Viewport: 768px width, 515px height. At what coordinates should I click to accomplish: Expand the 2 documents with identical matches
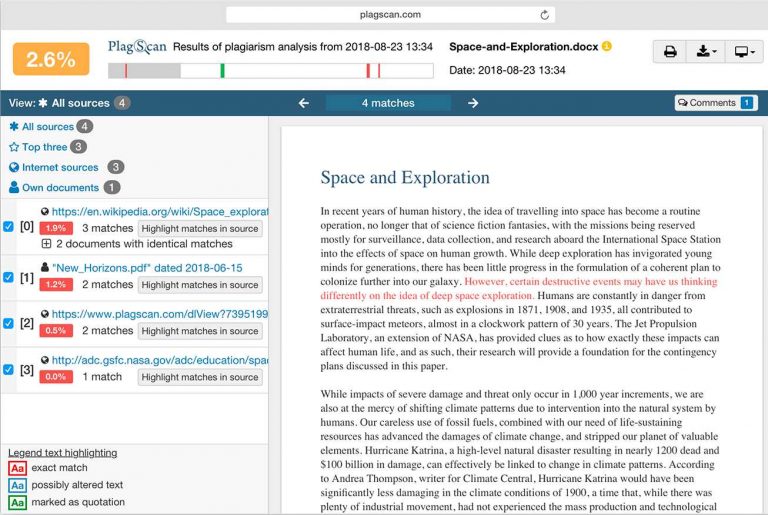(x=46, y=244)
